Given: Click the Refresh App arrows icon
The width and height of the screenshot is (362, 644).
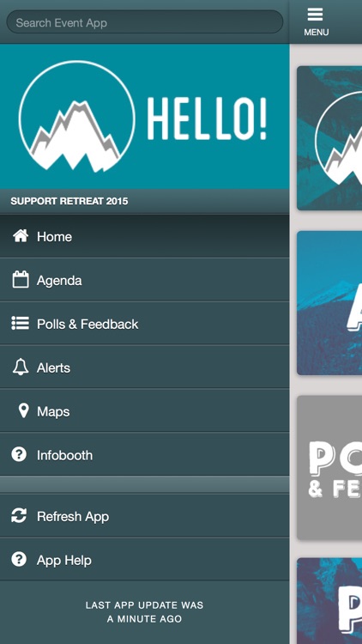Looking at the screenshot, I should pos(19,516).
